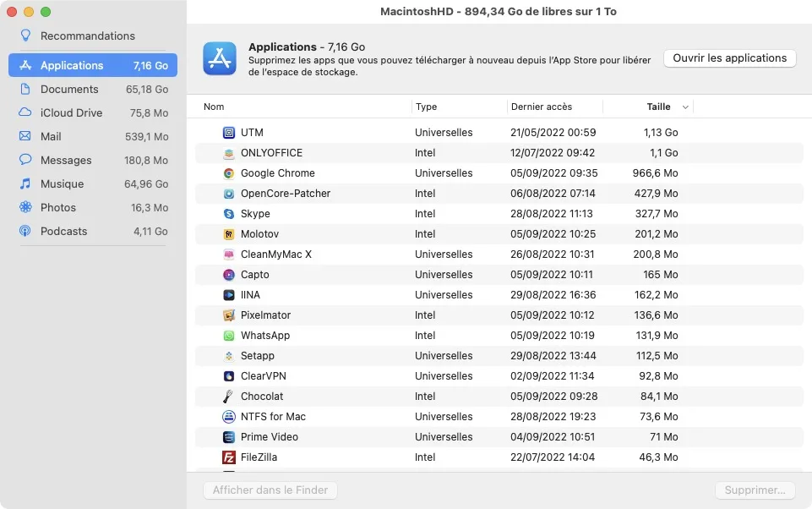The image size is (812, 509).
Task: Click the Messages bubble icon
Action: point(25,160)
